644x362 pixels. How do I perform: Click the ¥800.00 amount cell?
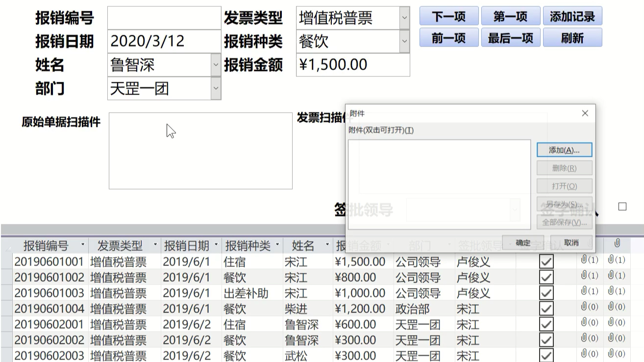[x=363, y=277]
